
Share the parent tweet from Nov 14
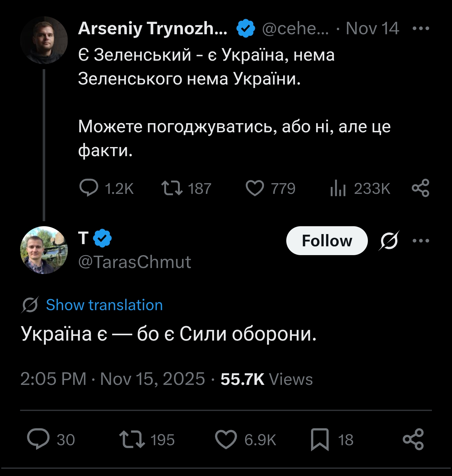pos(421,188)
